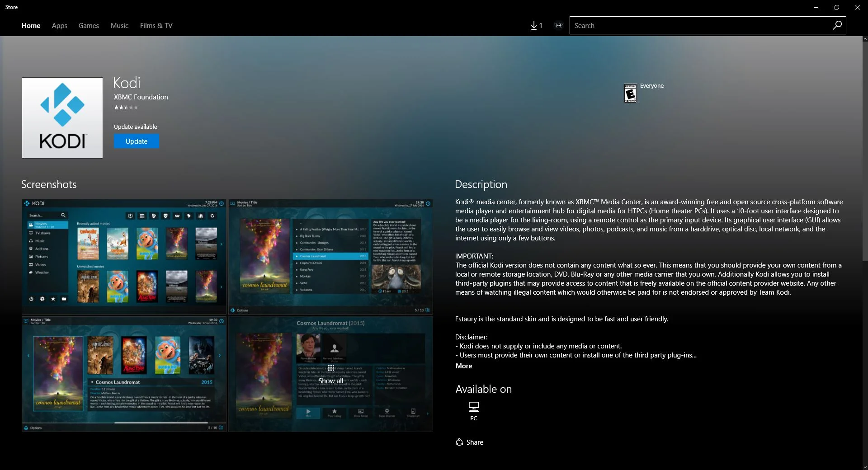868x470 pixels.
Task: Show all screenshots overlay
Action: click(330, 375)
